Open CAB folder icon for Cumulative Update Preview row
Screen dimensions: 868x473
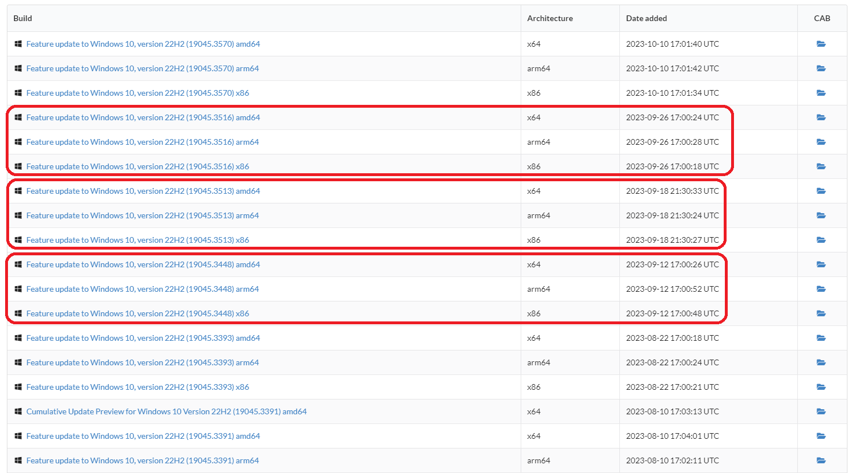click(x=821, y=411)
